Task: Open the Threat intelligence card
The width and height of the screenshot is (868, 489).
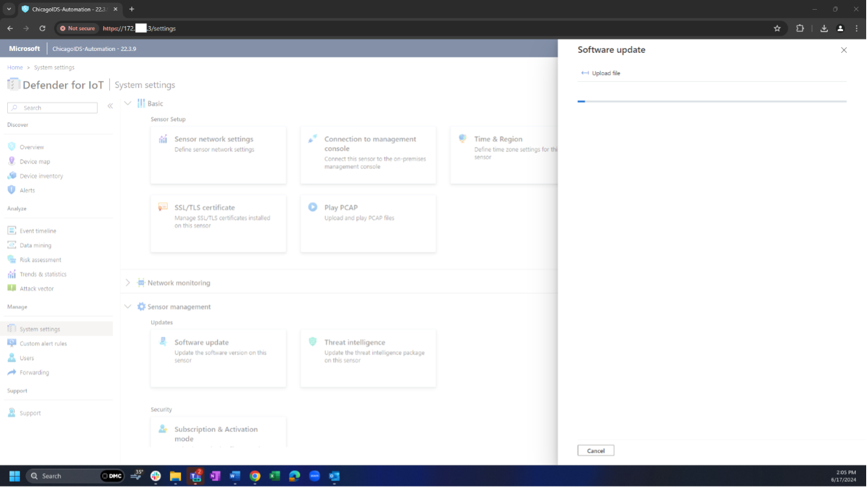Action: [368, 359]
